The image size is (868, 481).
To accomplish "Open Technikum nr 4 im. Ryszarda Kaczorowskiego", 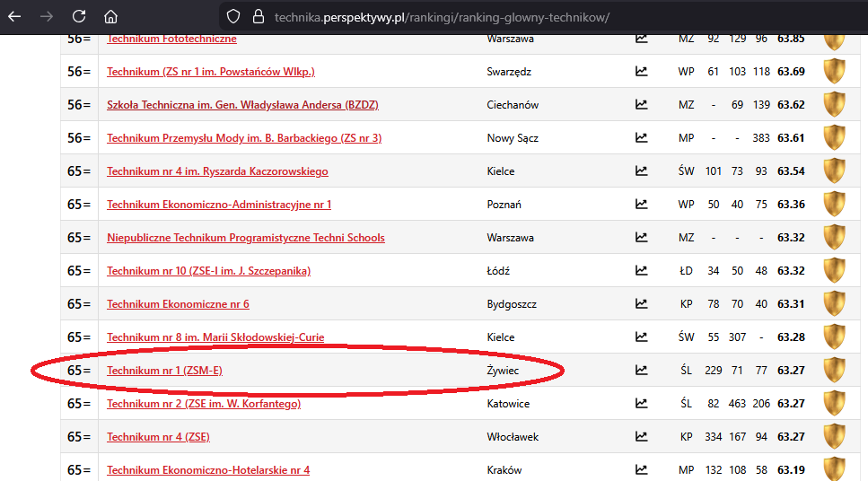I will pyautogui.click(x=217, y=171).
